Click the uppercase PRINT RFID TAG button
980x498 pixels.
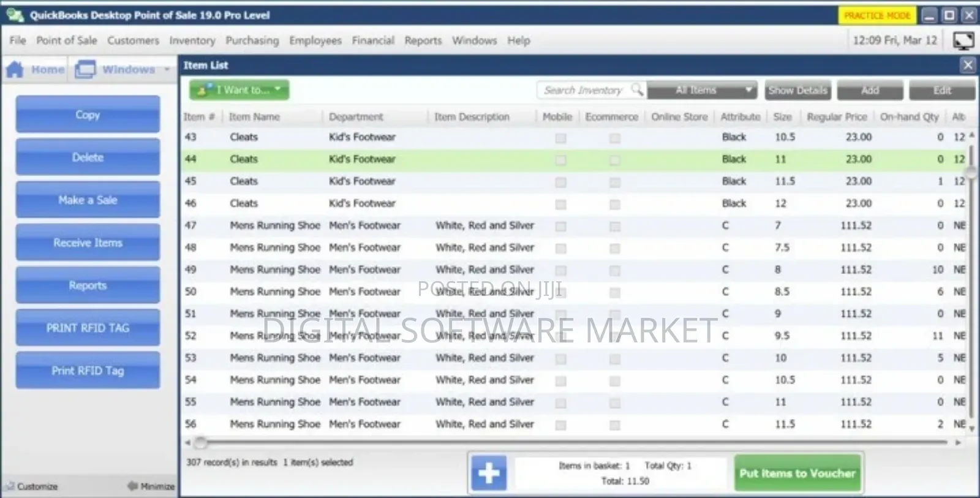[x=88, y=328]
